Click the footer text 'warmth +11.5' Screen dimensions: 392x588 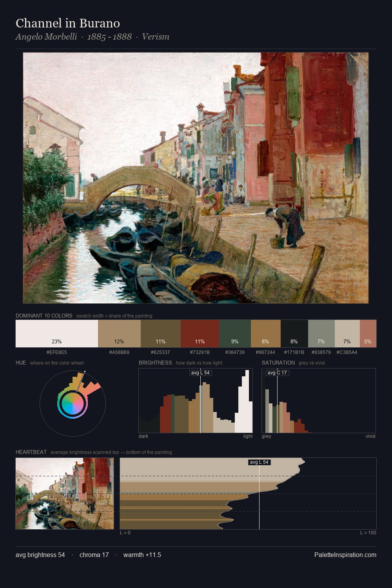tap(142, 555)
